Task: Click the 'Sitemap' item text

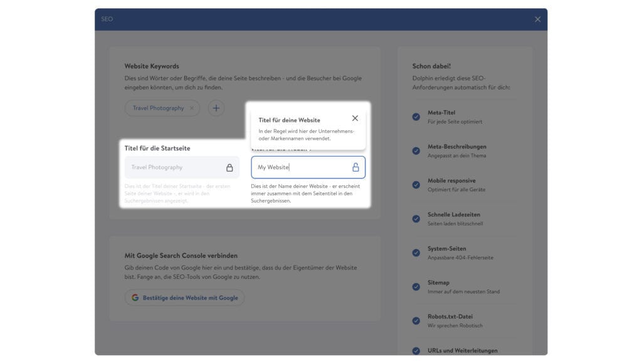Action: tap(438, 282)
